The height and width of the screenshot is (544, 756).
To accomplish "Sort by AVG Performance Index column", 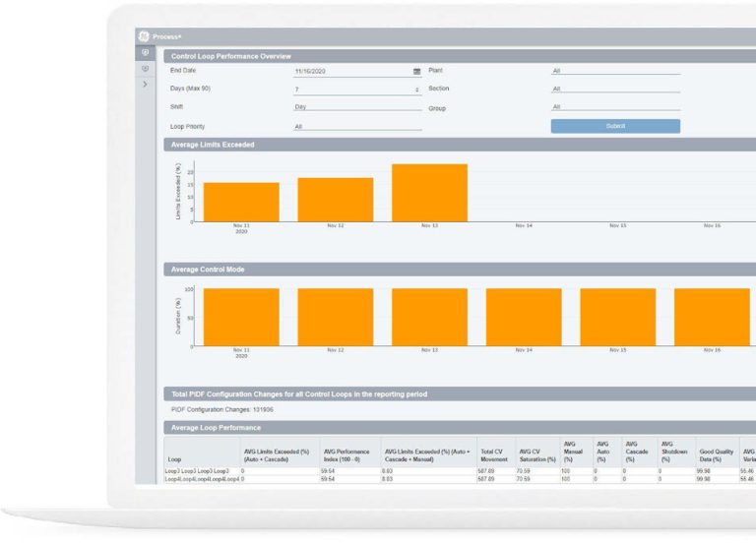I will [x=345, y=453].
